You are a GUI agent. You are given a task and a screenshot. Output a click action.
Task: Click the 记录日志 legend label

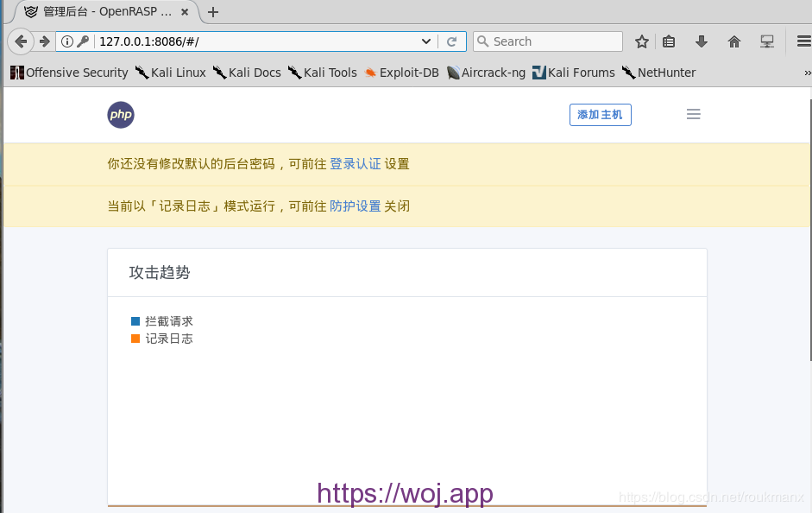tap(169, 339)
